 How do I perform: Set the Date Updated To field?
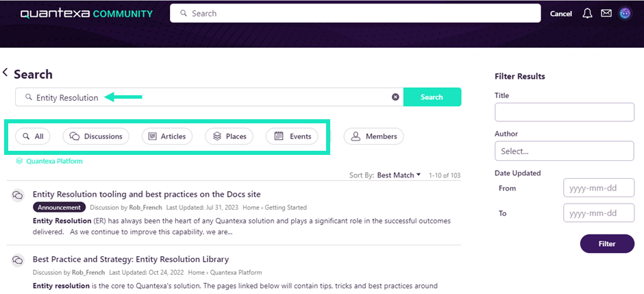(x=599, y=213)
